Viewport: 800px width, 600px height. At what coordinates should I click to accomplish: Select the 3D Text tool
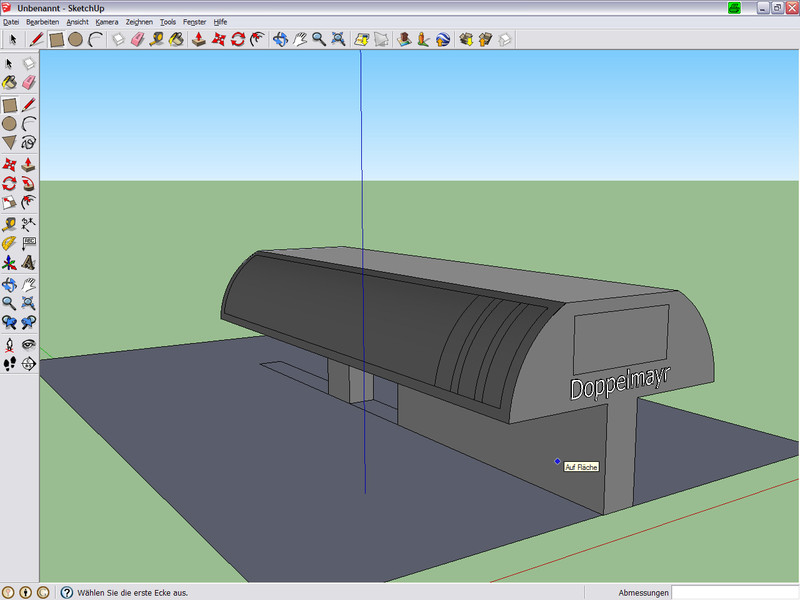29,263
